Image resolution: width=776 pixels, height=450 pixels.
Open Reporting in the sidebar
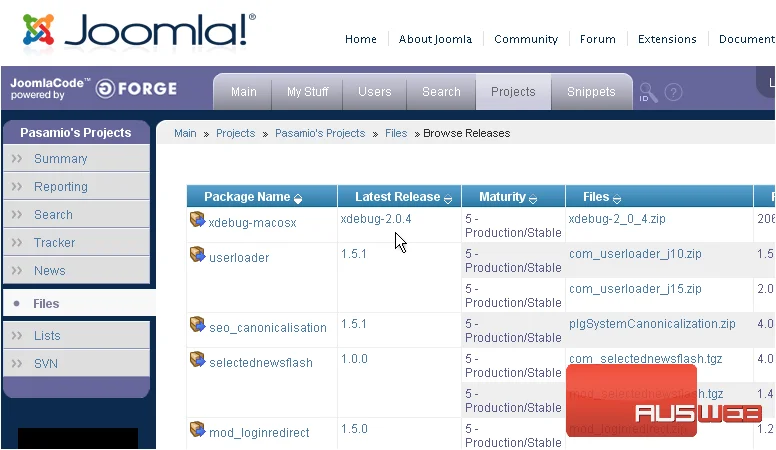(76, 187)
